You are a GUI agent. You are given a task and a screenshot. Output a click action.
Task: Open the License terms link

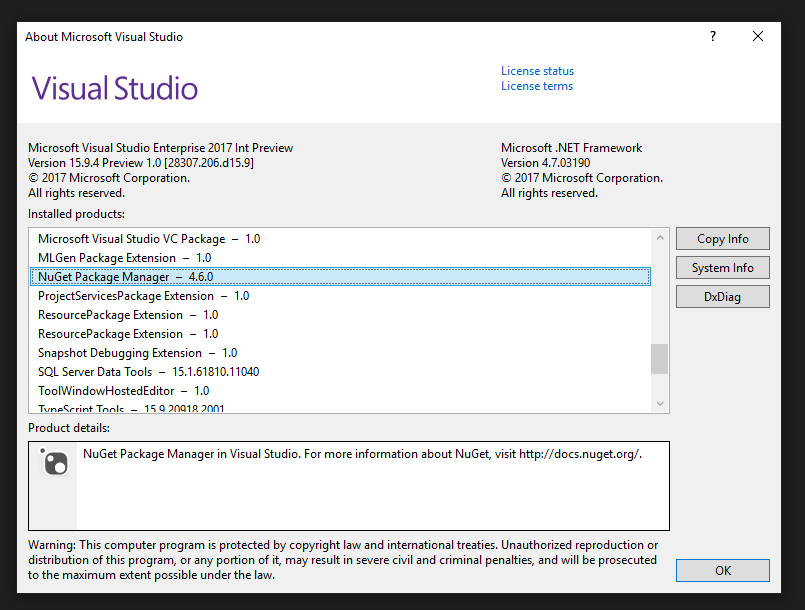[x=536, y=85]
